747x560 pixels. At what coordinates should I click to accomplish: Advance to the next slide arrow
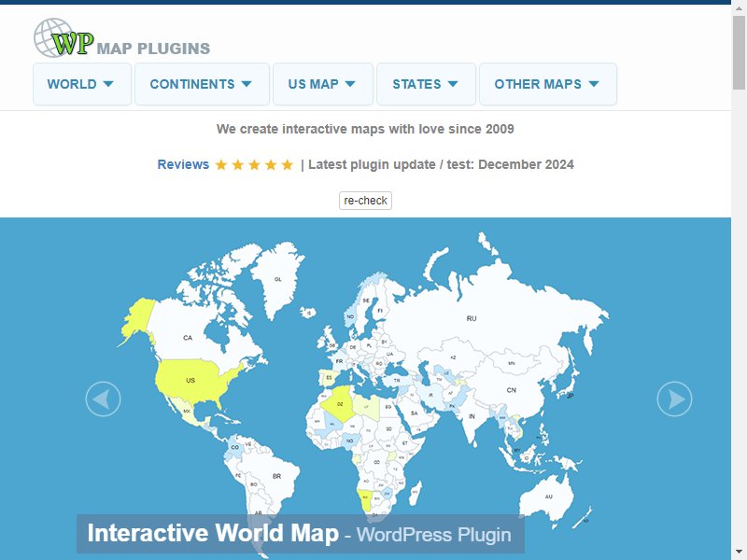point(674,399)
